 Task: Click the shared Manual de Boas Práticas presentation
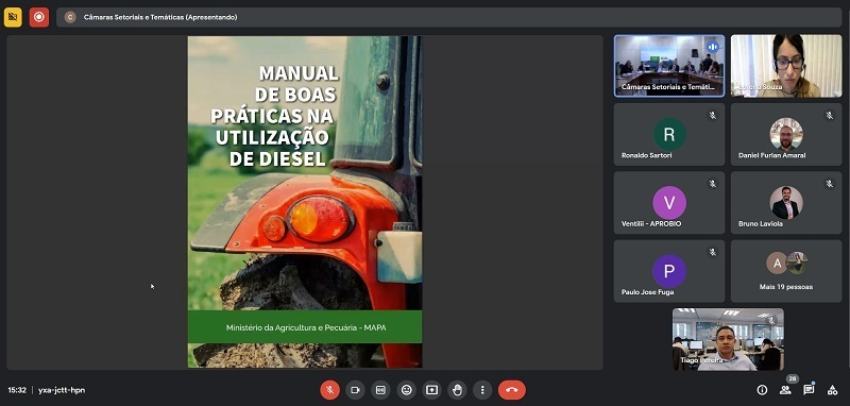point(305,202)
